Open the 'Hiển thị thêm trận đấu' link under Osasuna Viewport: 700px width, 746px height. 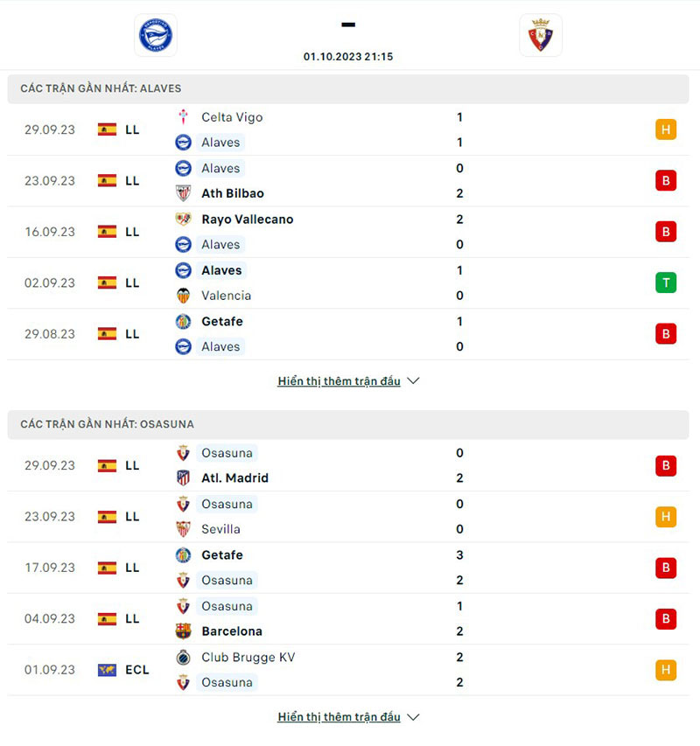[339, 717]
